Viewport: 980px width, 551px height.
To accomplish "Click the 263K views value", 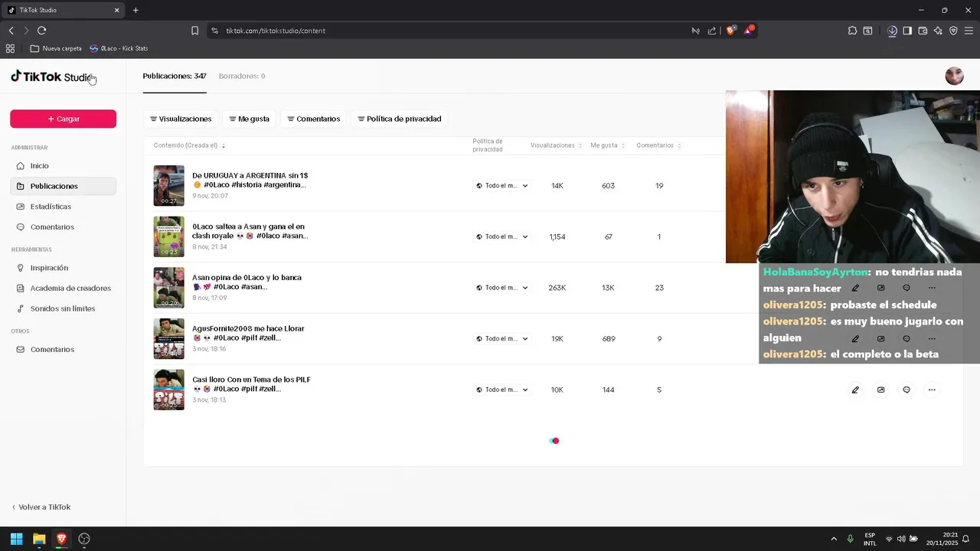I will [x=557, y=288].
